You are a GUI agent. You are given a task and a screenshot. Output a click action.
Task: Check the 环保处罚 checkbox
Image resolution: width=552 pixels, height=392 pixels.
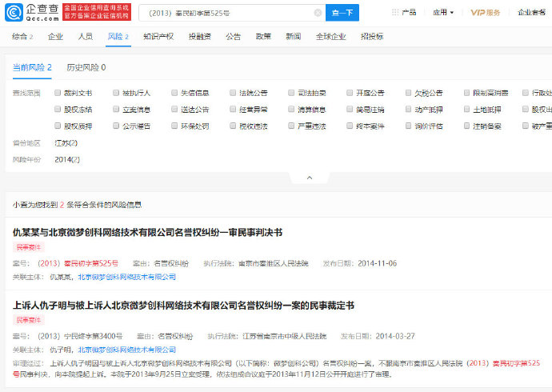tap(174, 126)
